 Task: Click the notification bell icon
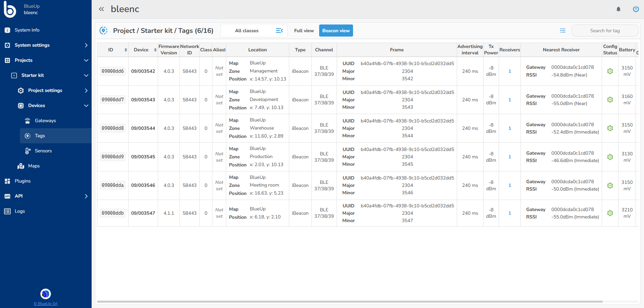pos(618,9)
